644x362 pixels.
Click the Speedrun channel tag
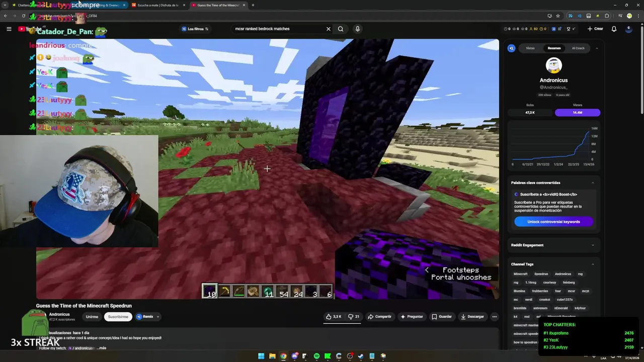click(541, 274)
